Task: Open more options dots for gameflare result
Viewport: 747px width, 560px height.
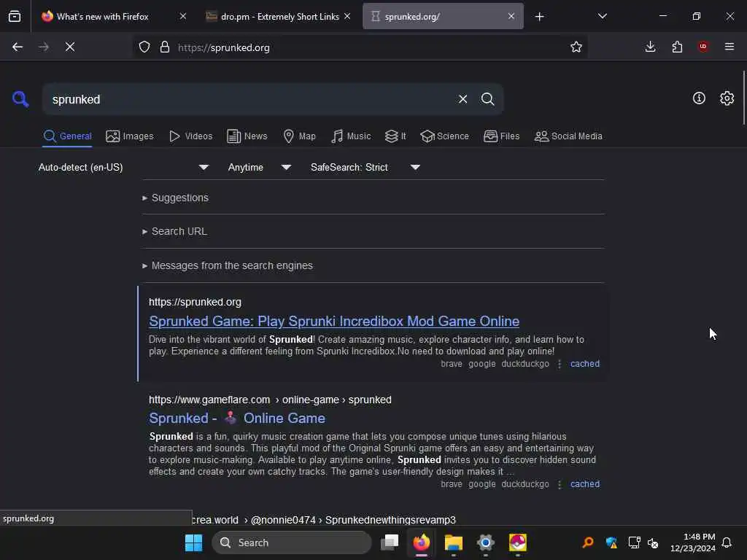Action: [560, 484]
